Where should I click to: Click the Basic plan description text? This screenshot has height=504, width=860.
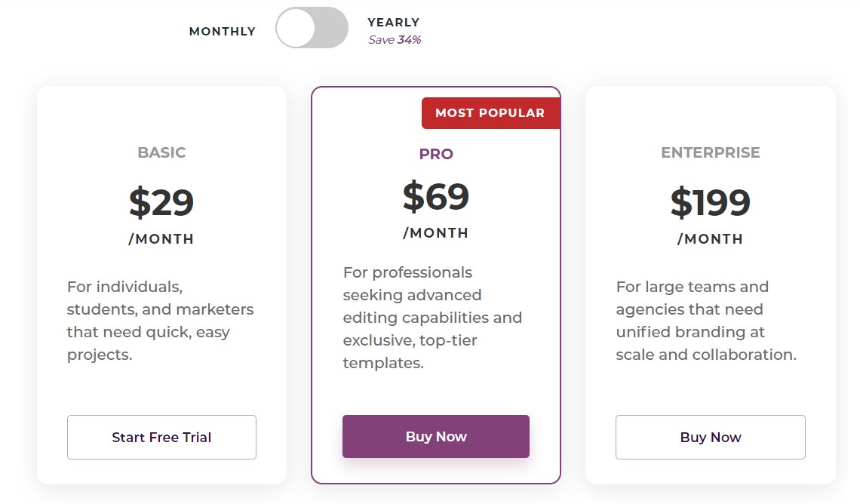coord(160,321)
